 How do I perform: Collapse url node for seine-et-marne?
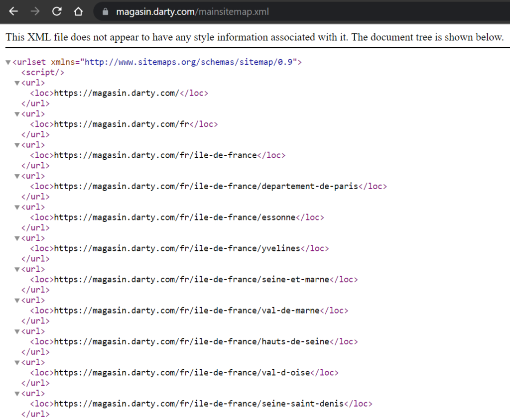[17, 270]
